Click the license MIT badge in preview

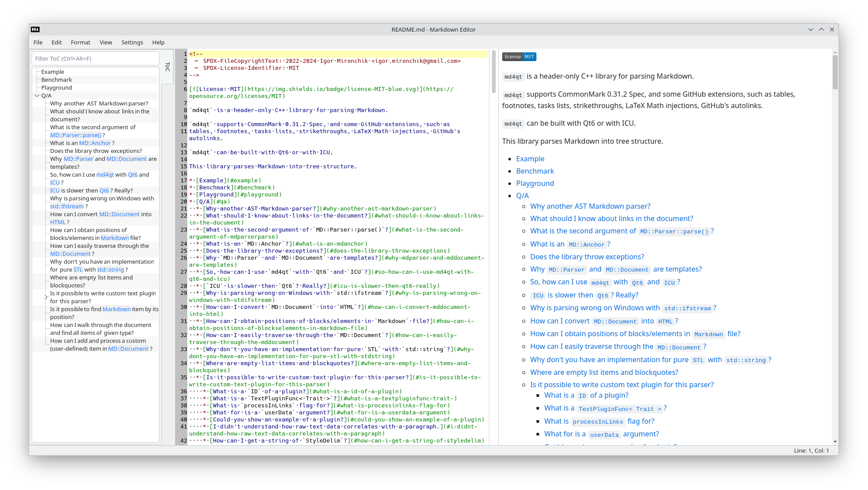click(x=519, y=57)
